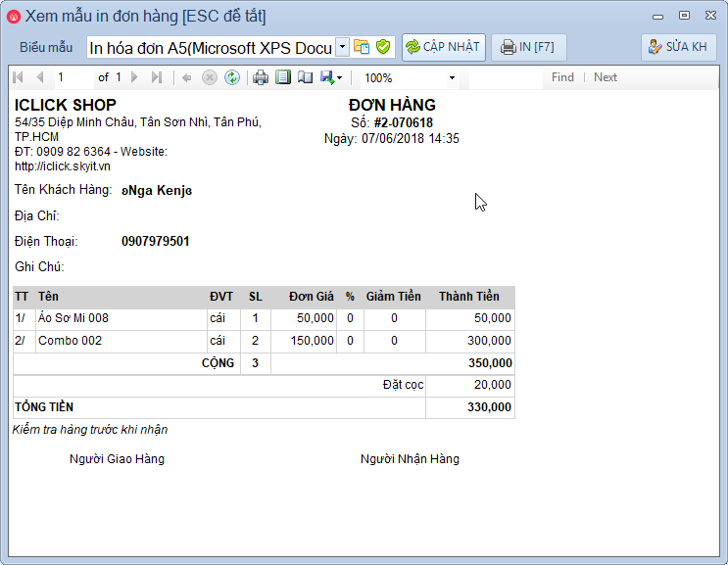The image size is (728, 565).
Task: Click Find link in report toolbar
Action: (562, 77)
